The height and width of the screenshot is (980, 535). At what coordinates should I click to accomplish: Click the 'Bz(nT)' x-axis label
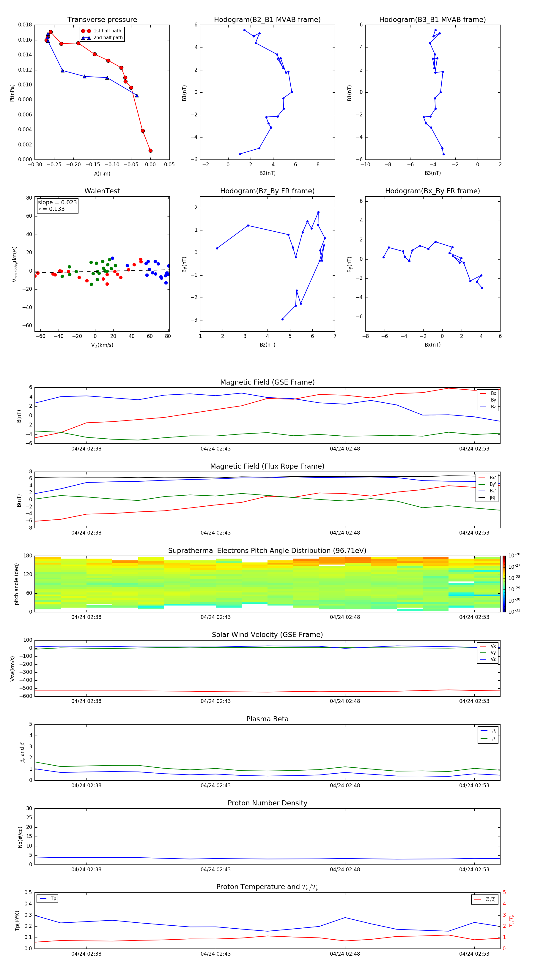267,345
